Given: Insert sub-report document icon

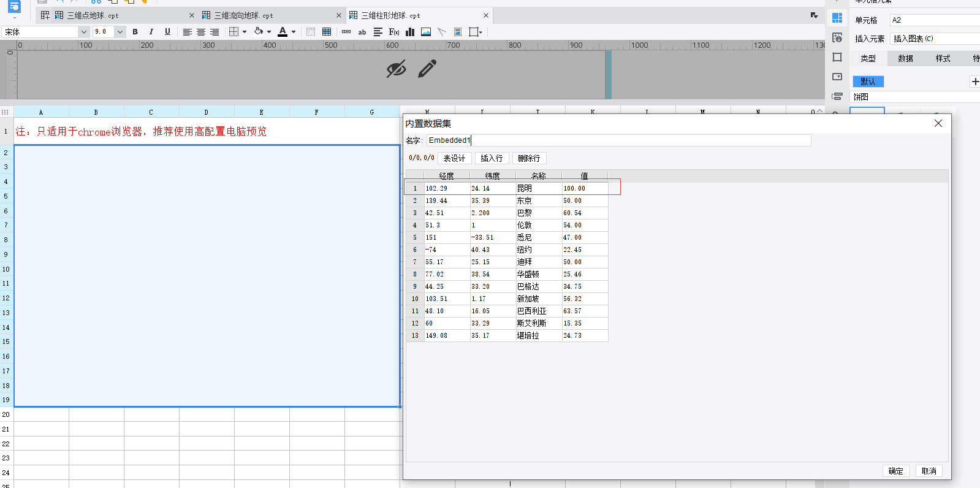Looking at the screenshot, I should coord(458,32).
